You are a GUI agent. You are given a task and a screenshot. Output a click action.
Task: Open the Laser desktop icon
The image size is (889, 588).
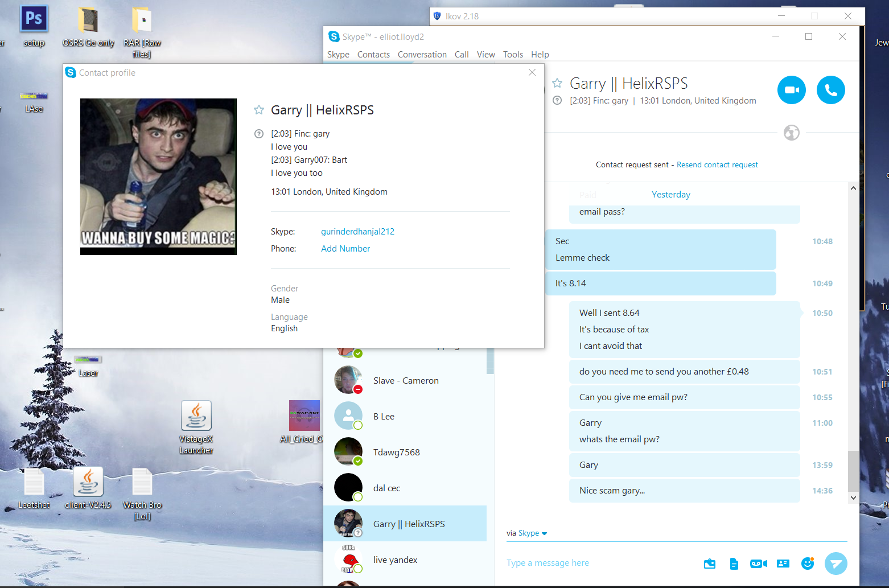pos(88,366)
